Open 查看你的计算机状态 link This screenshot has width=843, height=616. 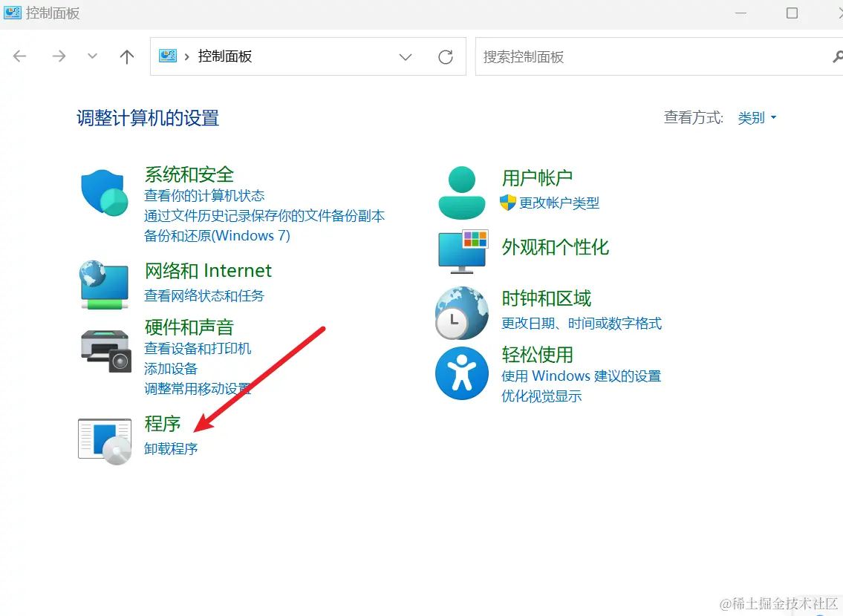(x=204, y=195)
